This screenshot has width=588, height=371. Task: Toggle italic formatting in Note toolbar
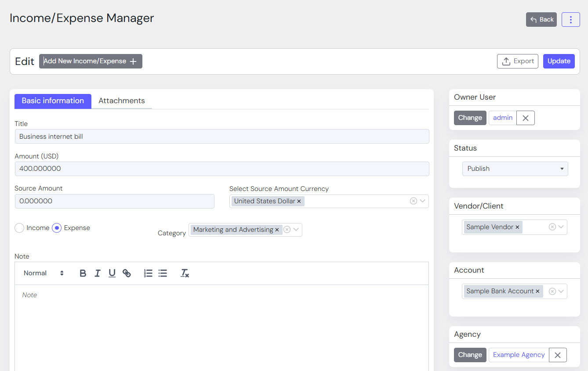(x=98, y=274)
